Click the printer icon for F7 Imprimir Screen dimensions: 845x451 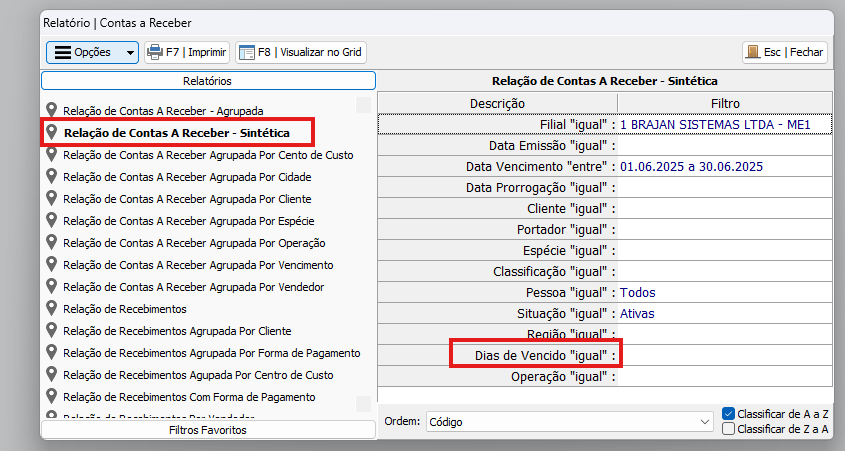click(x=155, y=52)
